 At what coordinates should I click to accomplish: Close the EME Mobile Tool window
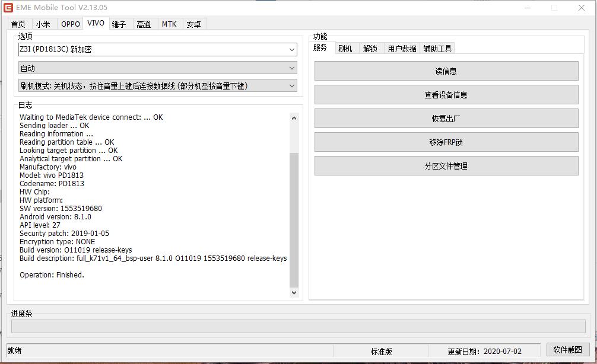coord(582,8)
